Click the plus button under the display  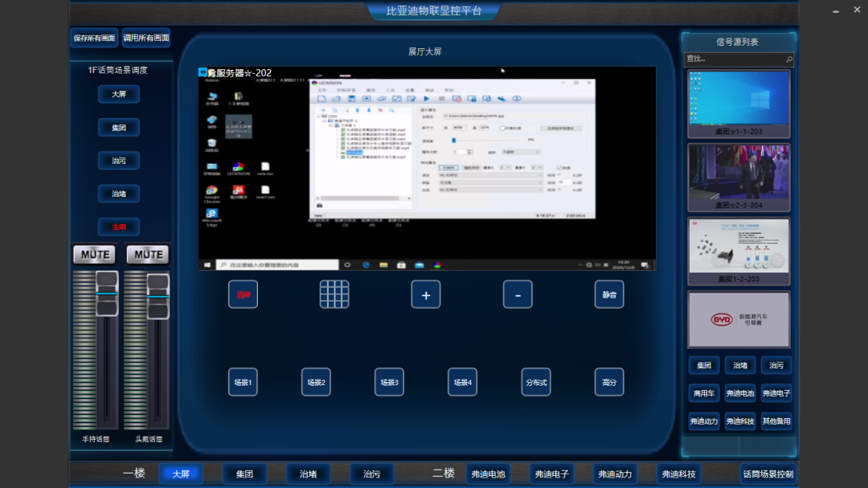coord(426,294)
